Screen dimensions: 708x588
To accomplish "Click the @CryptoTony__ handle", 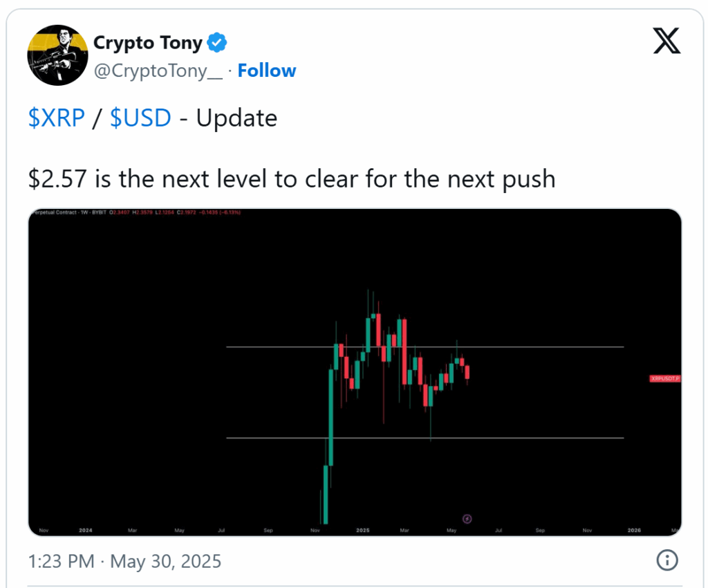I will (x=158, y=71).
